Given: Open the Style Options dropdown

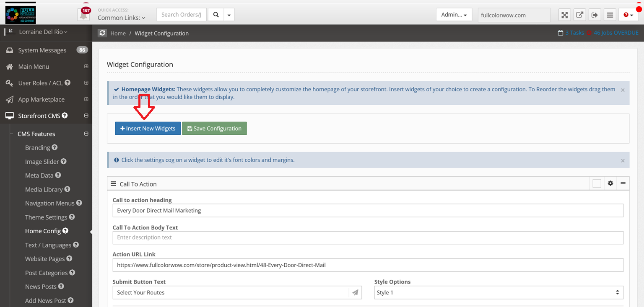Looking at the screenshot, I should click(499, 292).
